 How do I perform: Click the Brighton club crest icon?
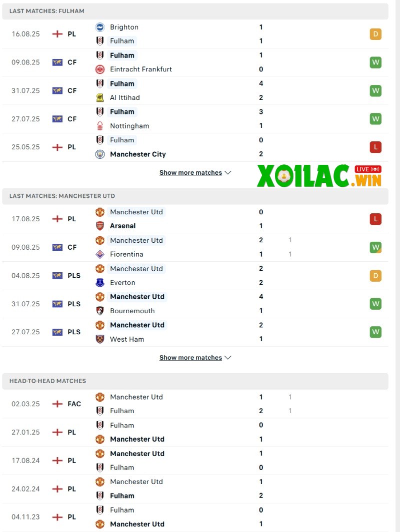100,27
